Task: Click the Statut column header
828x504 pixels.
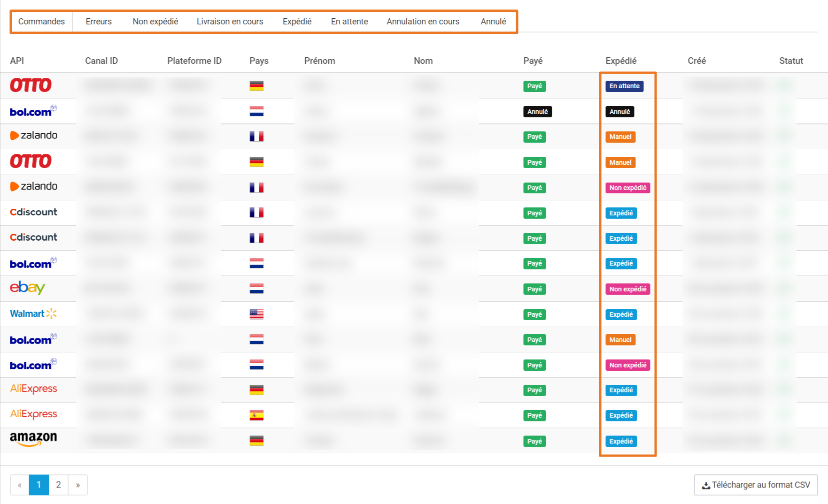Action: (791, 61)
